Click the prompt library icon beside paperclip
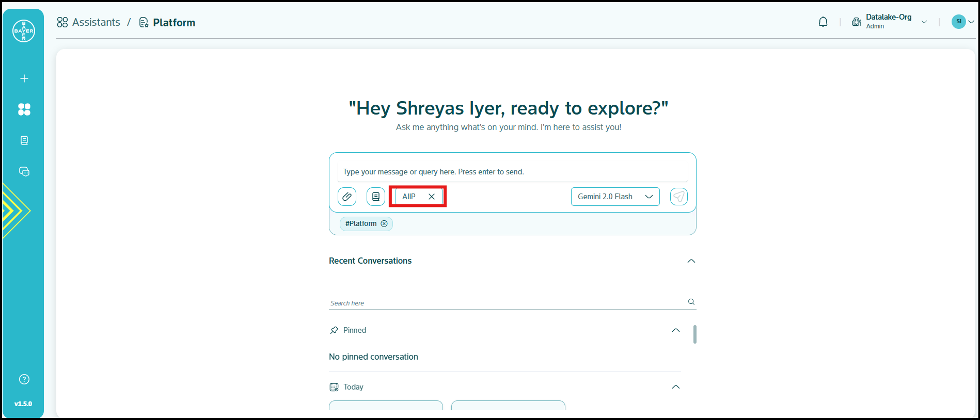Image resolution: width=980 pixels, height=420 pixels. [376, 197]
